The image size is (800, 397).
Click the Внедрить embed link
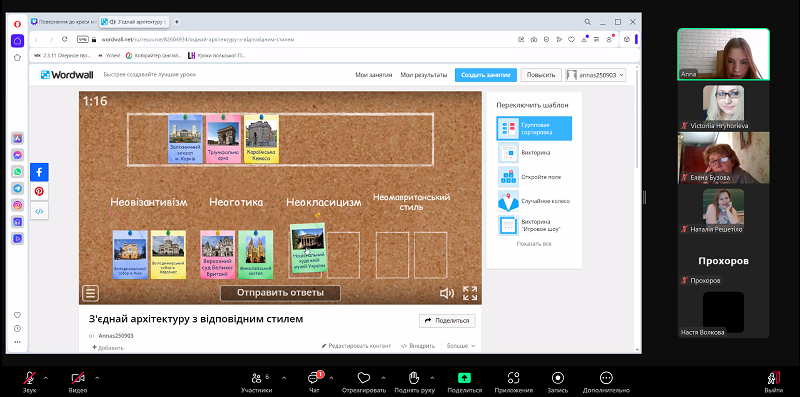coord(418,345)
